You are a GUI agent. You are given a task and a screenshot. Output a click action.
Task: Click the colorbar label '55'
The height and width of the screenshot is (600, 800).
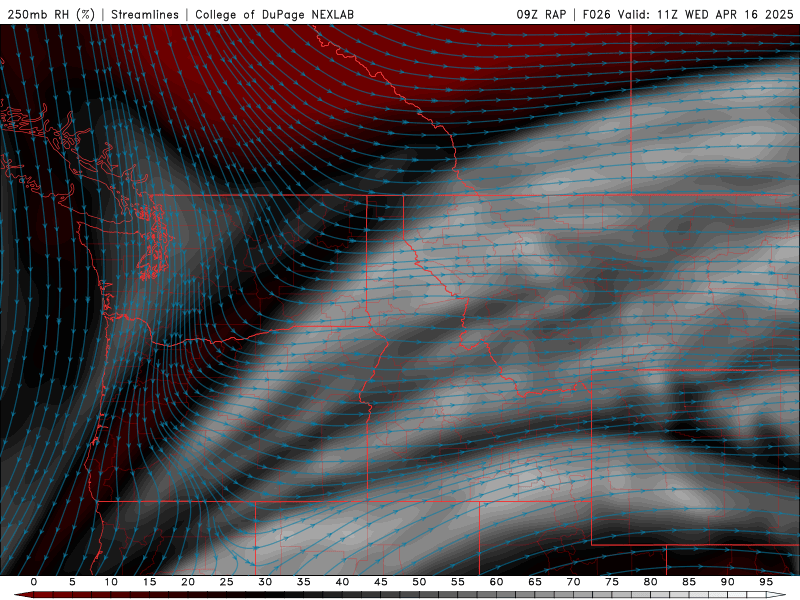[x=458, y=582]
